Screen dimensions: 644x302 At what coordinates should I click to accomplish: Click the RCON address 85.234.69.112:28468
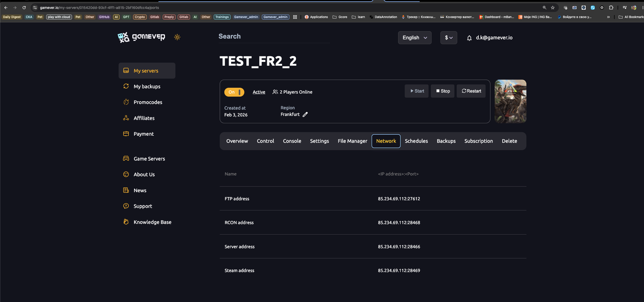(x=399, y=223)
